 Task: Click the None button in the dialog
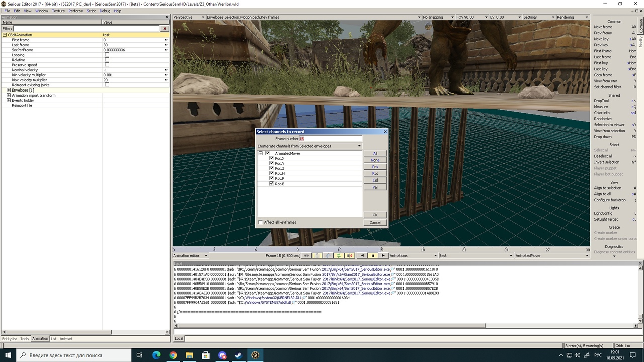[375, 160]
